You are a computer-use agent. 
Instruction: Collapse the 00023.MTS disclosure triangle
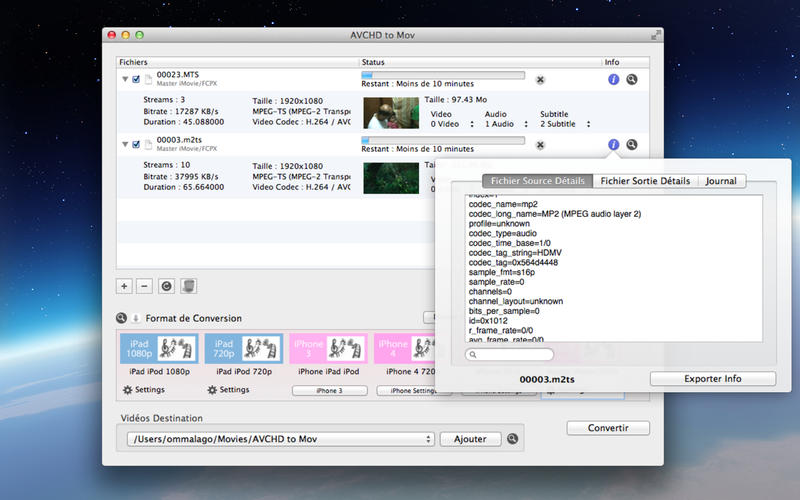tap(125, 79)
